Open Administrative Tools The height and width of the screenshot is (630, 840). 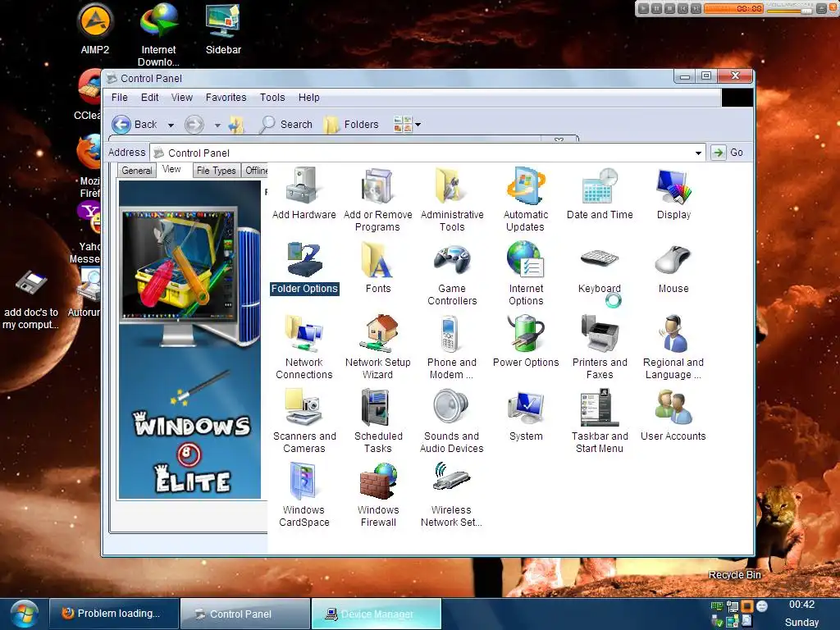tap(452, 199)
